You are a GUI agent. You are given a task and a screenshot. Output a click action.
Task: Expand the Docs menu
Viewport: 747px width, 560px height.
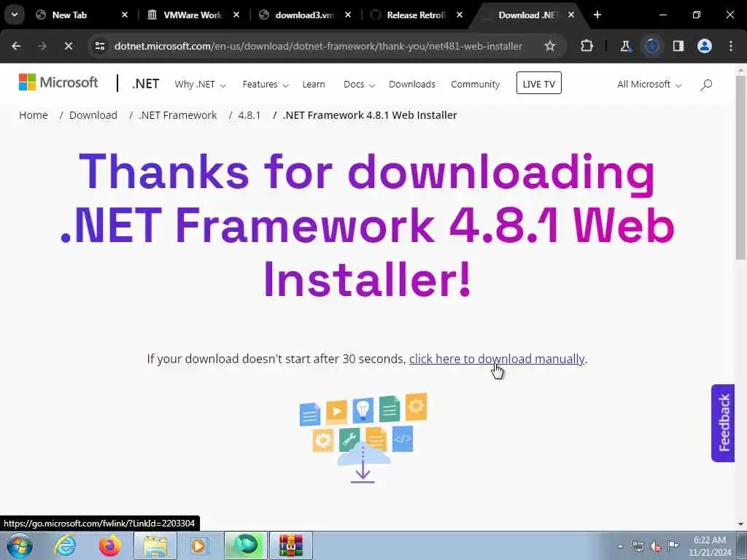point(359,85)
